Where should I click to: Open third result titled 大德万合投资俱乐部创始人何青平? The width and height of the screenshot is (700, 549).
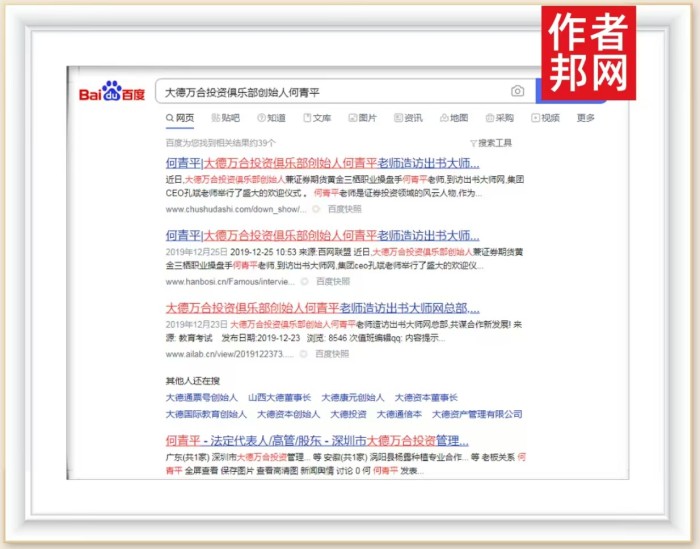(322, 308)
